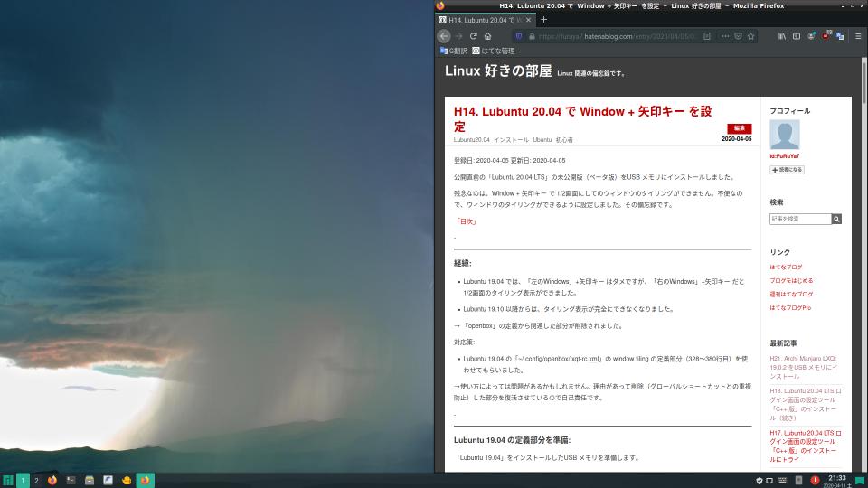
Task: Reload the current page
Action: (x=473, y=36)
